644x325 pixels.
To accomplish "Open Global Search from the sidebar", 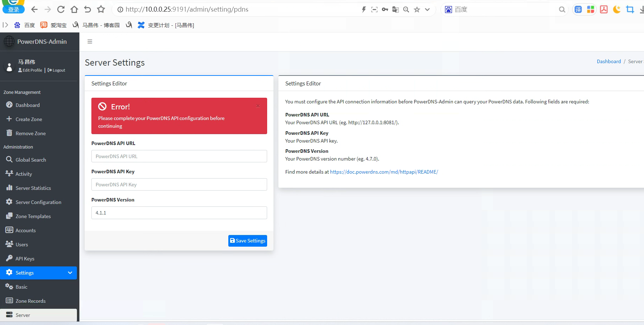I will [x=38, y=160].
